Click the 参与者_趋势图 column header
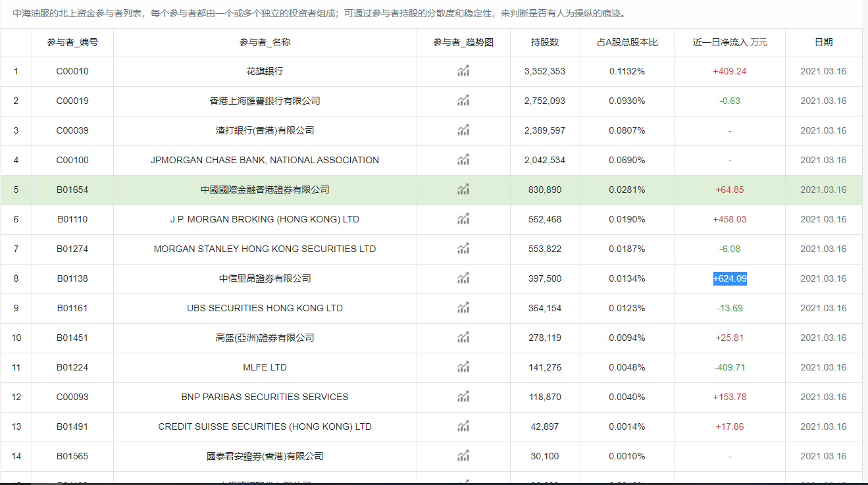This screenshot has height=485, width=868. [463, 42]
